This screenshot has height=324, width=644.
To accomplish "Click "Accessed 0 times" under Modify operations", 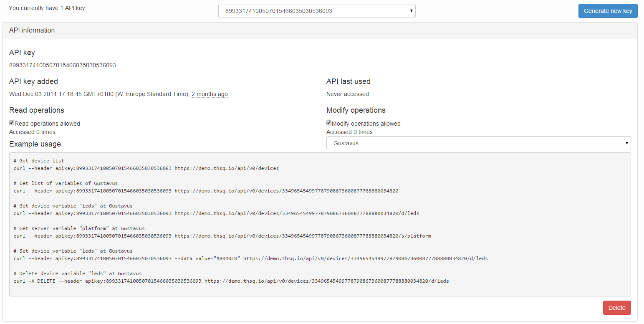I will coord(349,132).
